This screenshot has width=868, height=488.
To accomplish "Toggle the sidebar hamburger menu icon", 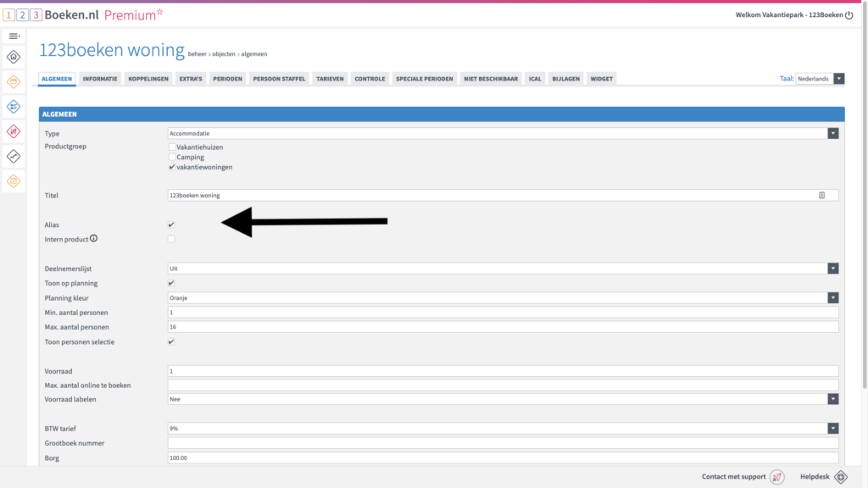I will [14, 36].
